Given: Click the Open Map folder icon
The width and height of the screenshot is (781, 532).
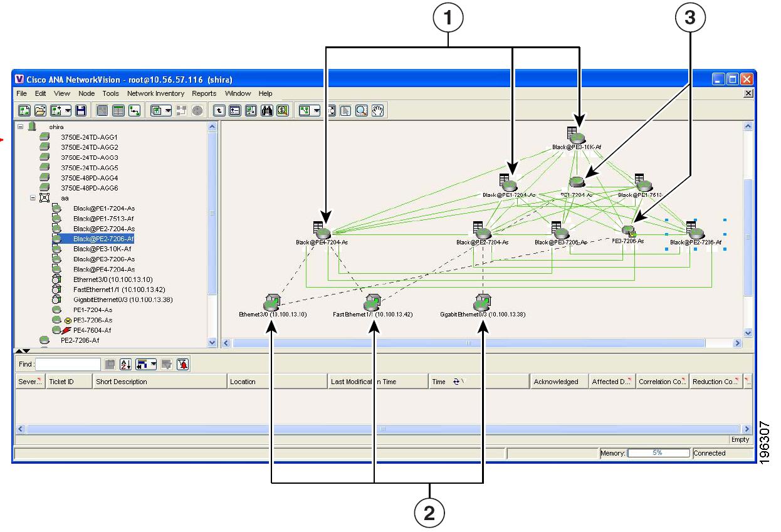Looking at the screenshot, I should (40, 111).
